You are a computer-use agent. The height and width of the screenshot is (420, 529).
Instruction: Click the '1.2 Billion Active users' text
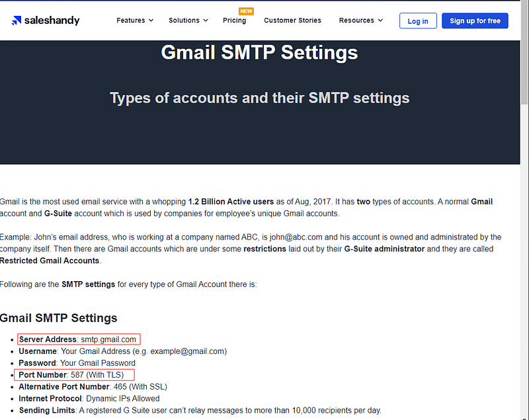coord(231,202)
